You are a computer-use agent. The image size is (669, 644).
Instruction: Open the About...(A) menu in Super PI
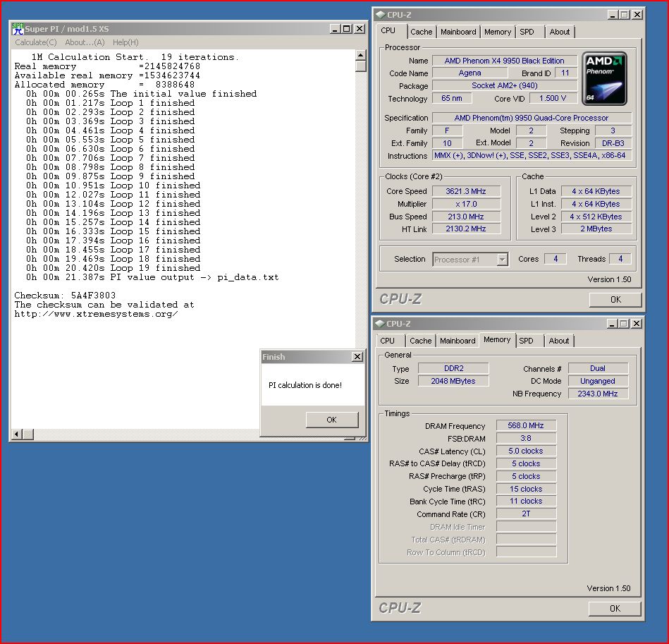(85, 42)
